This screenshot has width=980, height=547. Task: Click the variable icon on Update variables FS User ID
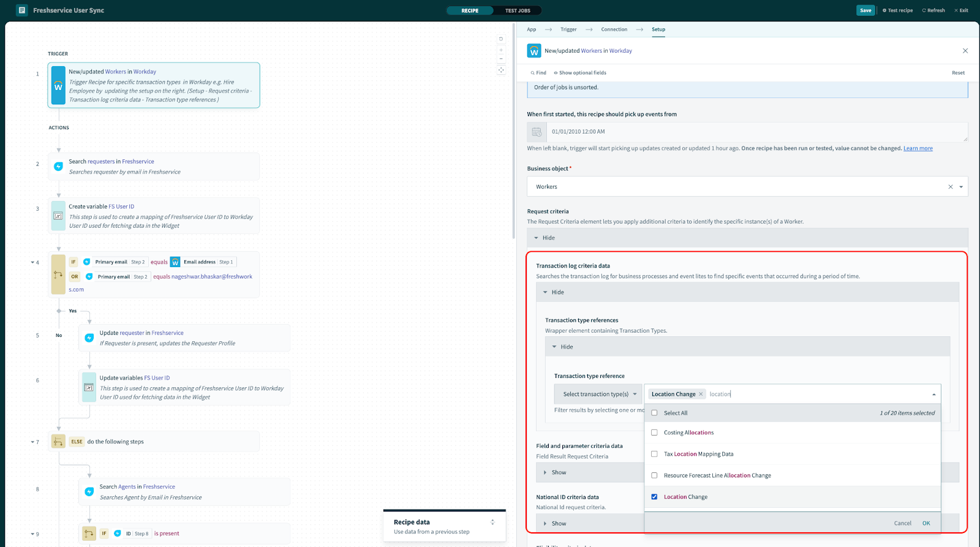[x=89, y=387]
